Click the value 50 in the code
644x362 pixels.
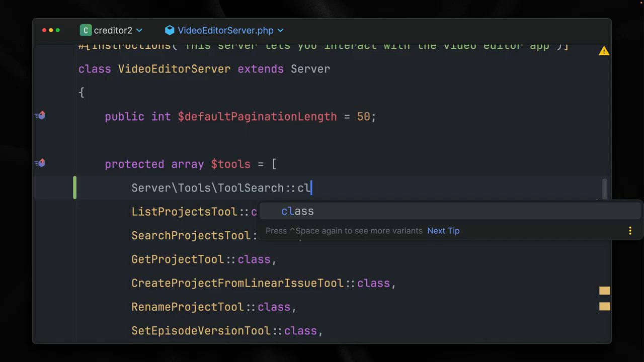click(363, 117)
